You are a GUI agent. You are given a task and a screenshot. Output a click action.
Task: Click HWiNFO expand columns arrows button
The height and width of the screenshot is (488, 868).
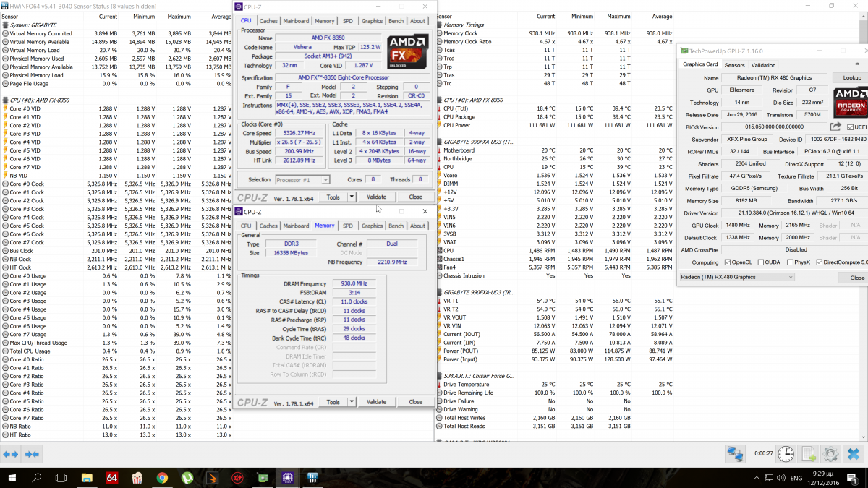(x=11, y=454)
